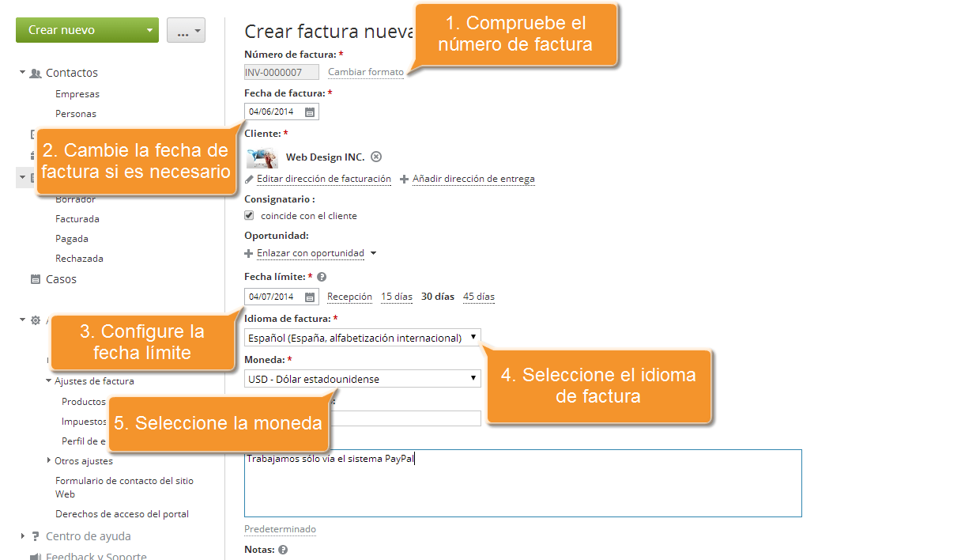This screenshot has width=980, height=560.
Task: Open the Pagada invoices filter
Action: point(72,239)
